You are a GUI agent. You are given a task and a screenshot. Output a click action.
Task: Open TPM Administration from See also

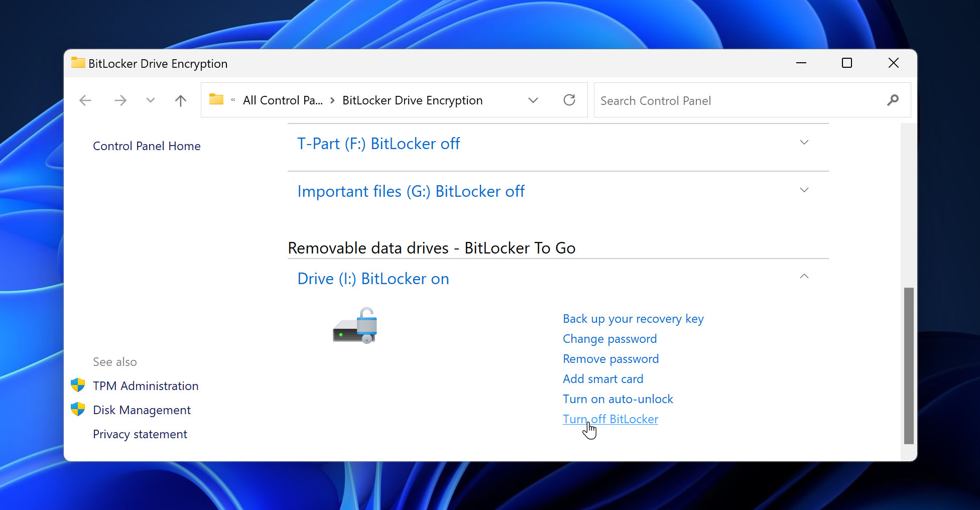(x=145, y=386)
